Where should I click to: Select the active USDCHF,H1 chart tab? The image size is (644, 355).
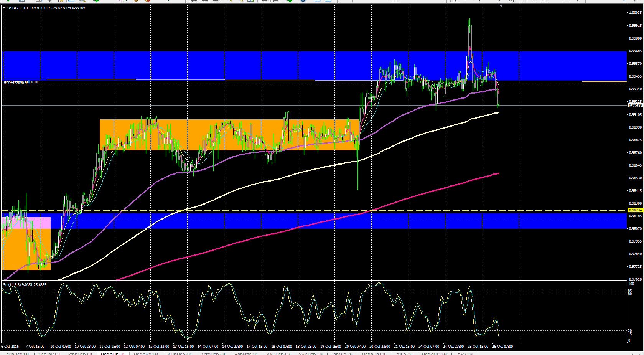(x=112, y=353)
